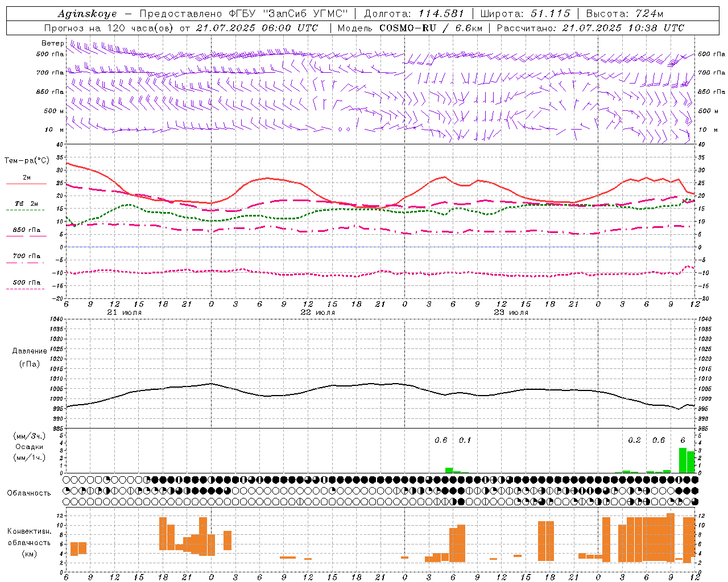Image resolution: width=728 pixels, height=582 pixels.
Task: Click "Прогноз на 120 часа(ов)" forecast text
Action: point(110,28)
